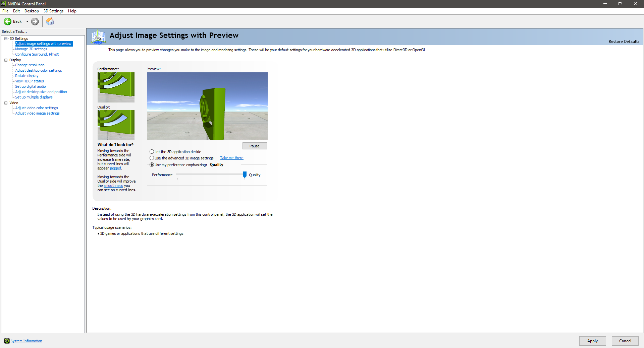This screenshot has width=644, height=348.
Task: Open View HDCP status
Action: pos(30,81)
